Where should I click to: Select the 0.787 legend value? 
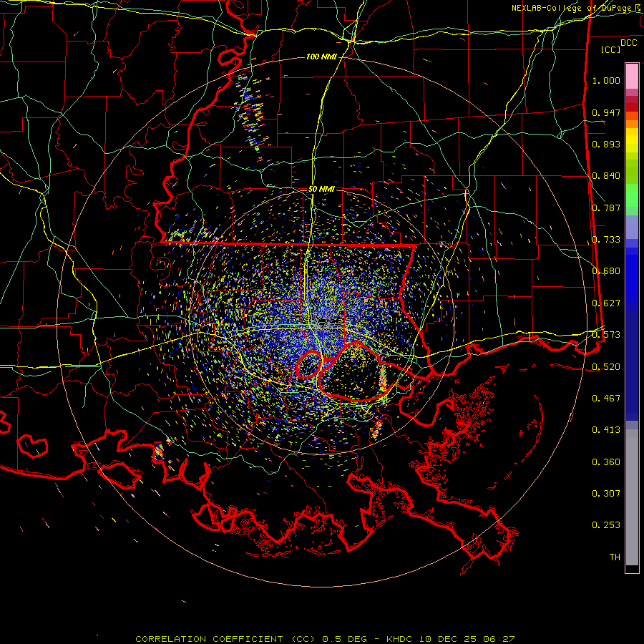pos(606,208)
